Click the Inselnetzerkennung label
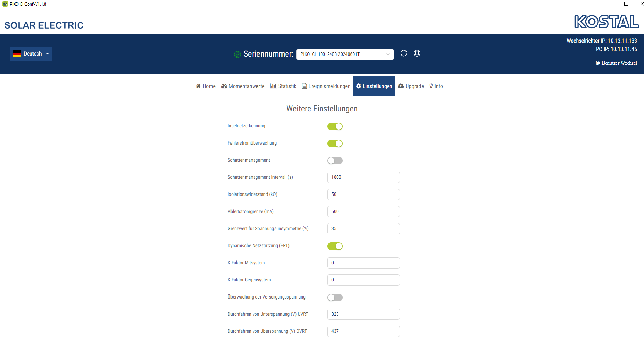The width and height of the screenshot is (644, 338). [x=247, y=126]
